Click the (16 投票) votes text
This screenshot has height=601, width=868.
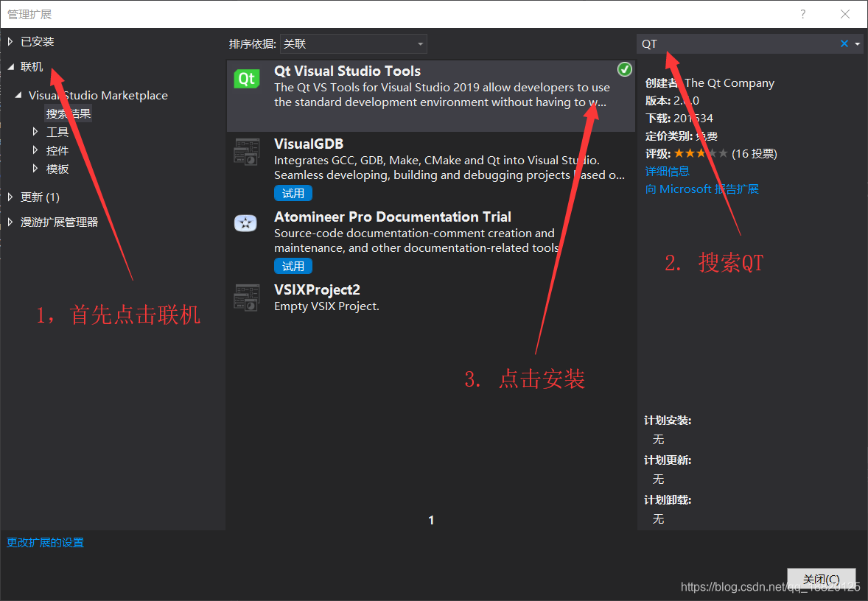point(754,154)
